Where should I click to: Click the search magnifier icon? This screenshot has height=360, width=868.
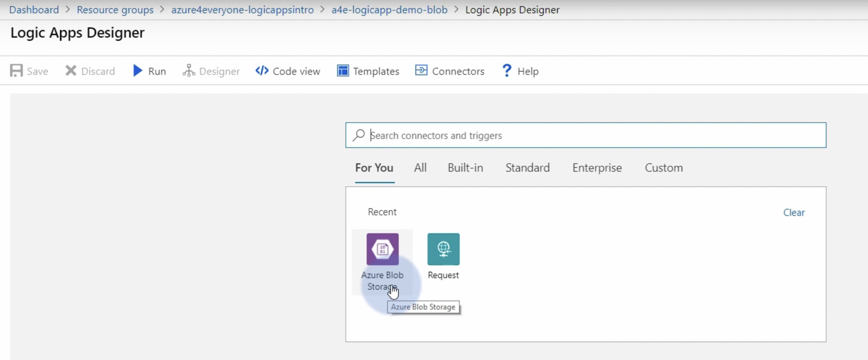(x=359, y=135)
